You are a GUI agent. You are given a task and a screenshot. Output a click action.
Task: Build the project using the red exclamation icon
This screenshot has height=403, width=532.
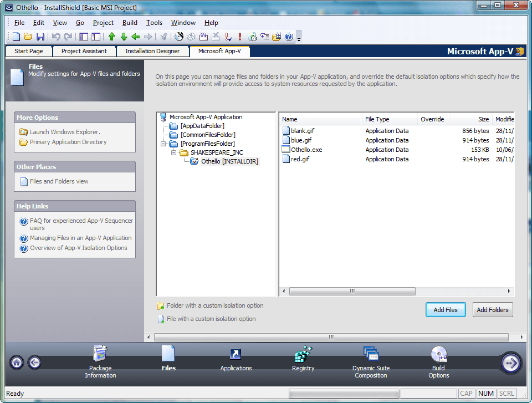point(239,37)
